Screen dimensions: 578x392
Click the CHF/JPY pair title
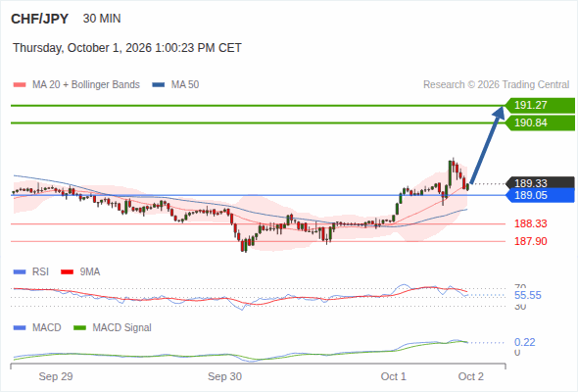[39, 19]
